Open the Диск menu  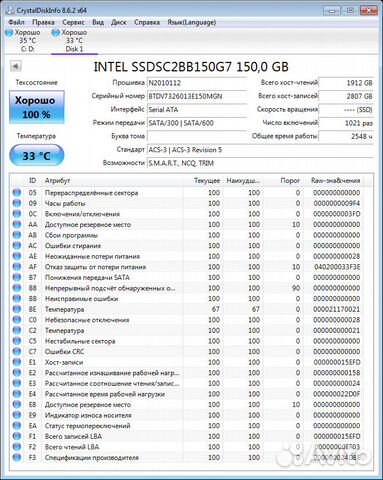118,22
